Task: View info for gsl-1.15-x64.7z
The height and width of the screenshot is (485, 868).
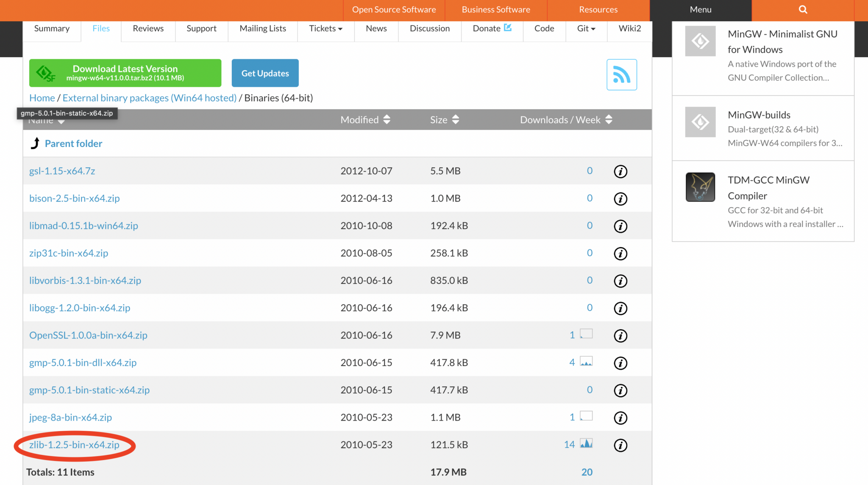Action: click(620, 171)
